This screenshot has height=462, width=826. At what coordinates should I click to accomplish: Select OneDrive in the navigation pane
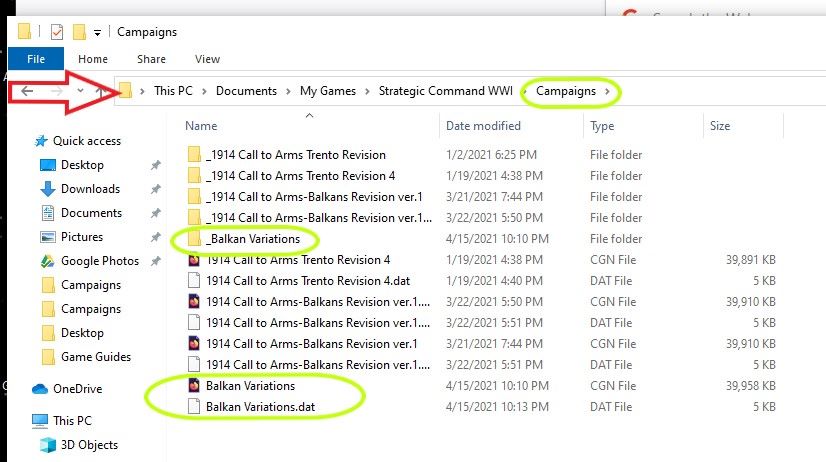77,389
